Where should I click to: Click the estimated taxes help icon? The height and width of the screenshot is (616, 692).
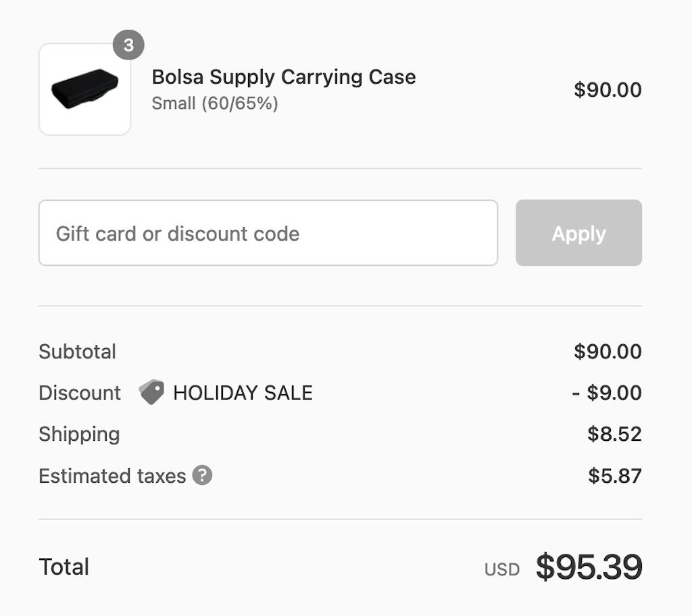tap(202, 475)
